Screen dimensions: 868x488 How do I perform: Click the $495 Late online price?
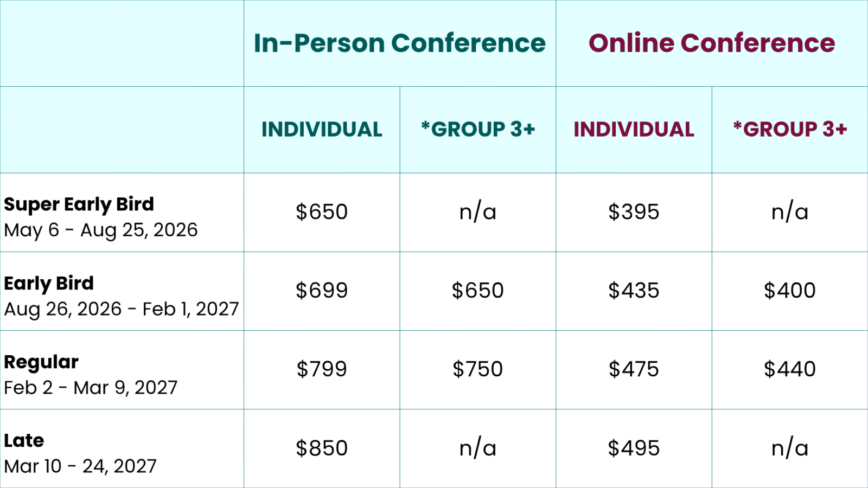coord(634,448)
